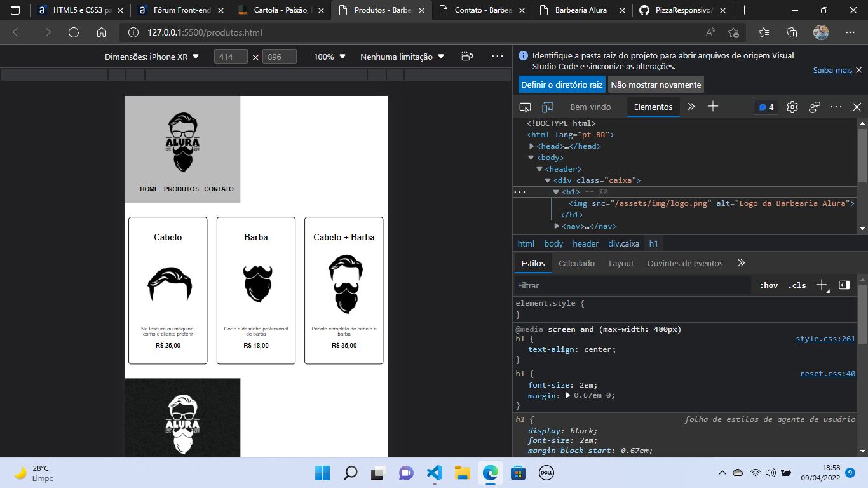Image resolution: width=868 pixels, height=488 pixels.
Task: Select the inspect element tool
Action: [x=525, y=107]
